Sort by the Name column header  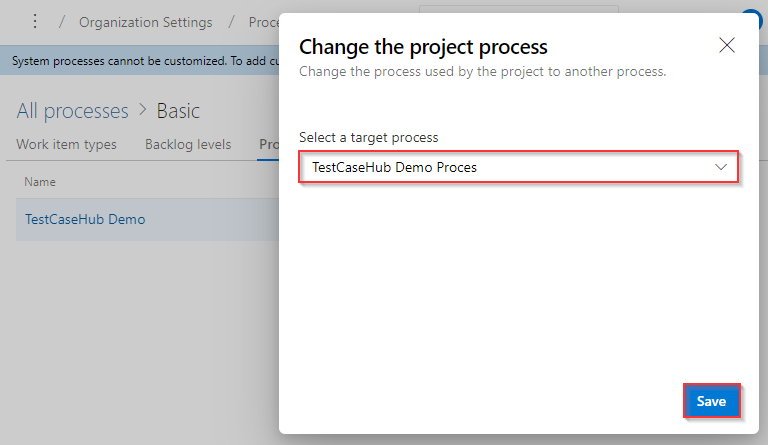(x=40, y=182)
